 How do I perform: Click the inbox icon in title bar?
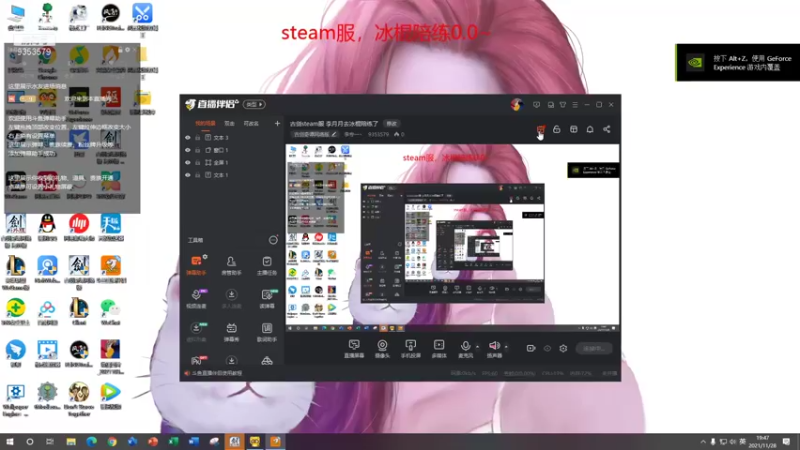click(551, 105)
